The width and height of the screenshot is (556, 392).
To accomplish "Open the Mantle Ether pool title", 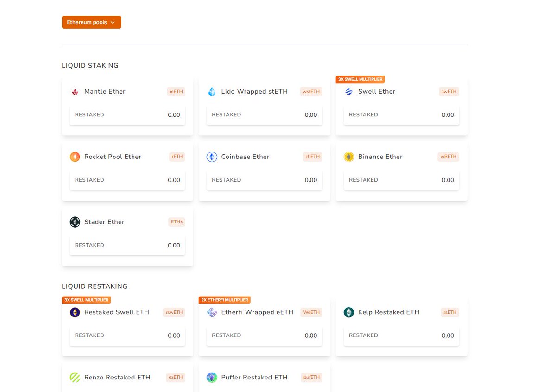I will click(105, 92).
